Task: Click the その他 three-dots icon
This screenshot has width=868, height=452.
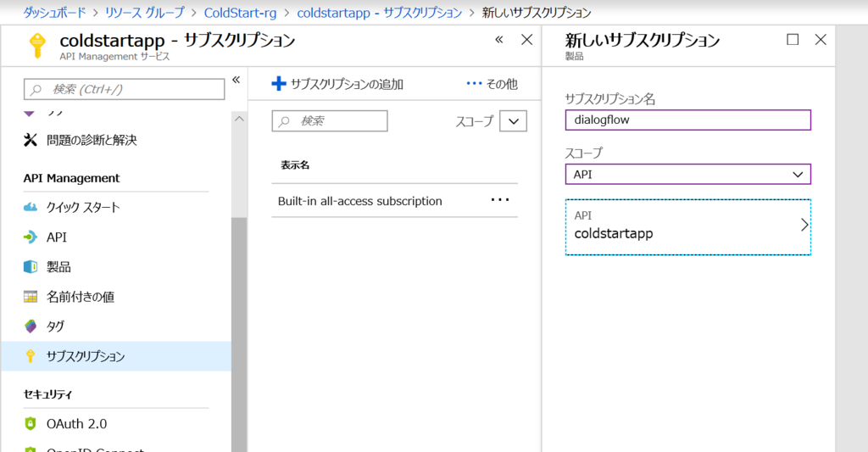Action: pyautogui.click(x=475, y=84)
